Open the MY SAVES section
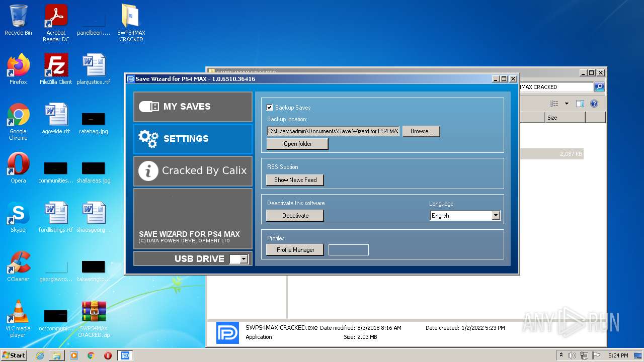 pos(193,107)
